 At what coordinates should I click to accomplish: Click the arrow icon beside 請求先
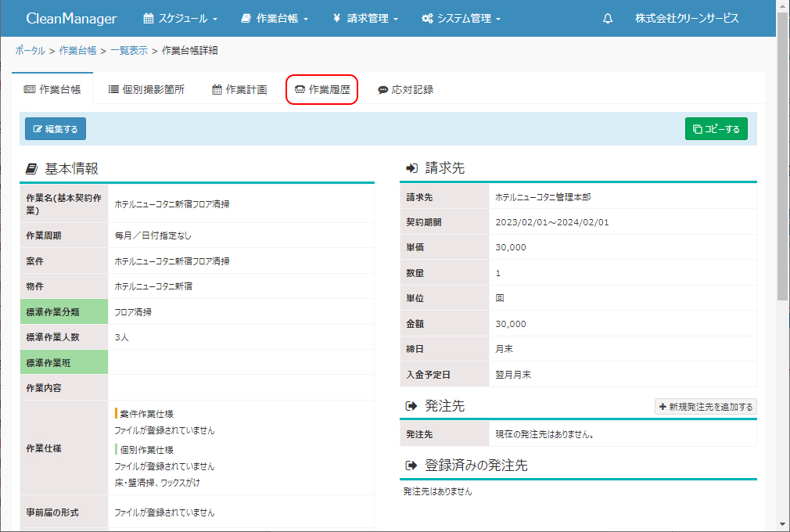[x=411, y=169]
